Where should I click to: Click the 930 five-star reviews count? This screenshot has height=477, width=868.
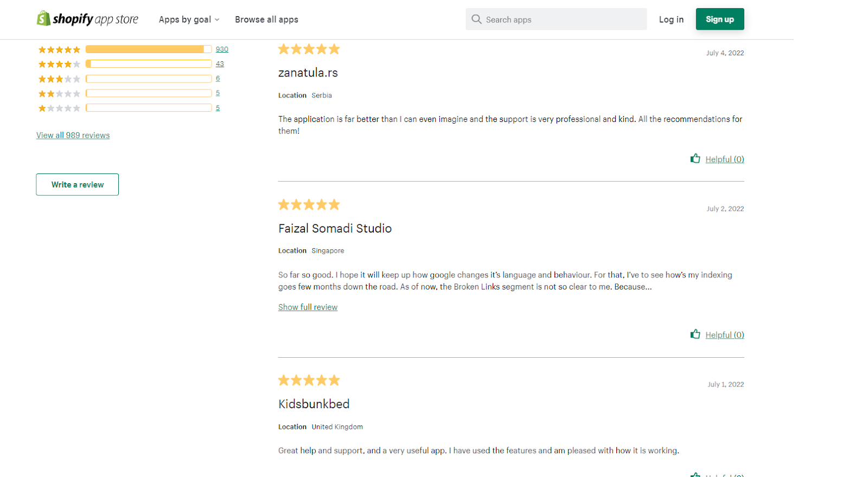(x=222, y=49)
